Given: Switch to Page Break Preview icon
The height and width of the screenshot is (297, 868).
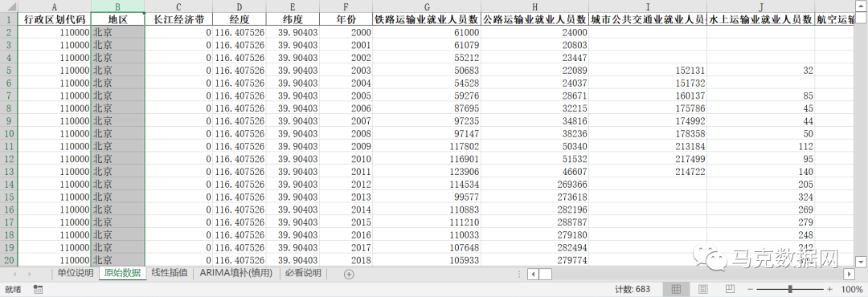Looking at the screenshot, I should click(x=730, y=289).
